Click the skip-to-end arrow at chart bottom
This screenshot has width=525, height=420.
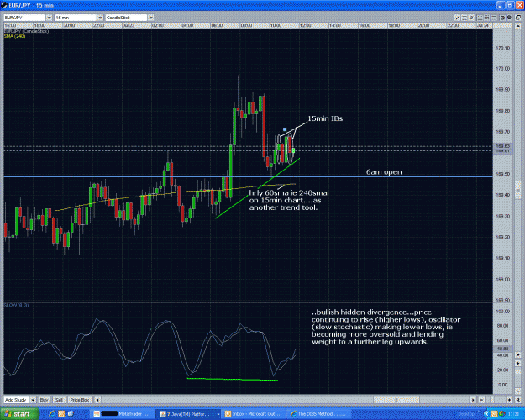(481, 400)
